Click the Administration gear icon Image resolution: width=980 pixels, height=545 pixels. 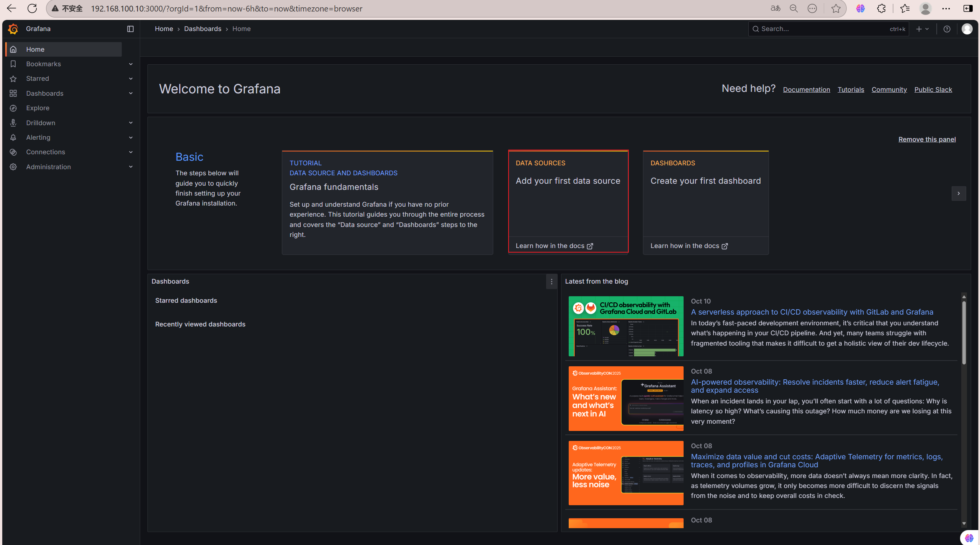pyautogui.click(x=13, y=167)
